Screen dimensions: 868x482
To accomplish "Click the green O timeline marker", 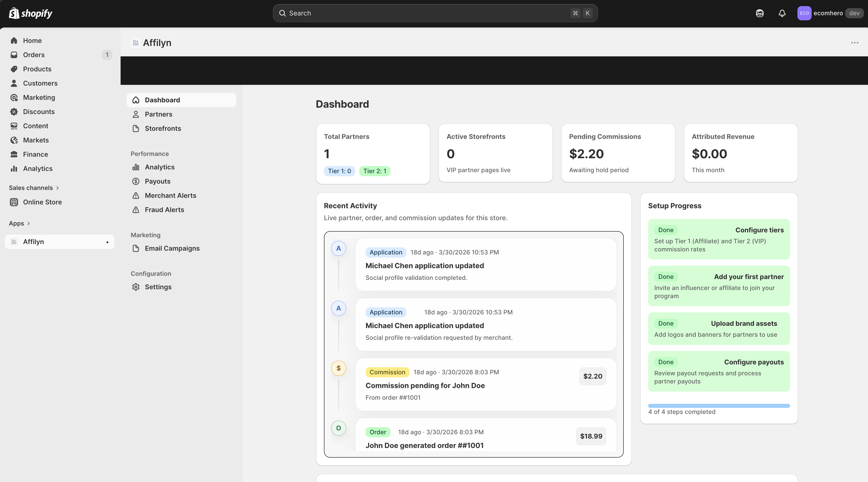I will click(338, 428).
